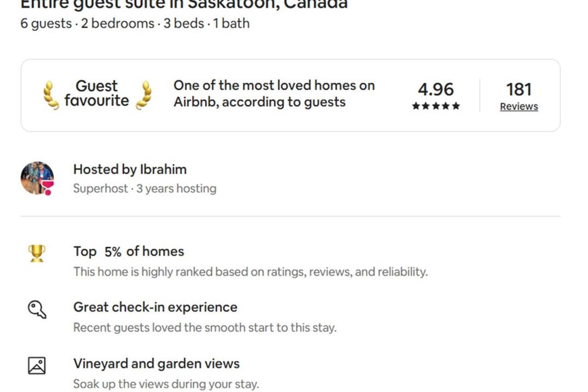Click the gold trophy icon
Viewport: 588px width, 392px height.
[36, 253]
